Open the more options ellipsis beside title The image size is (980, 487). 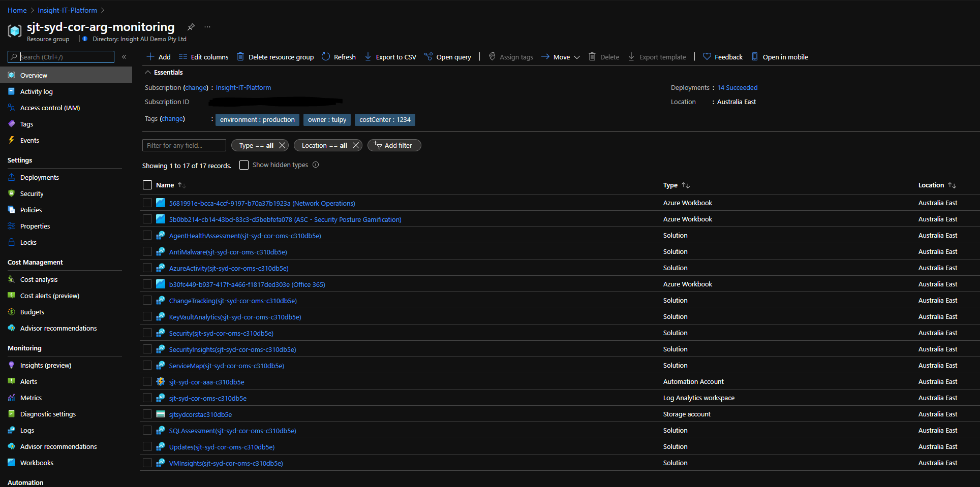click(x=207, y=27)
